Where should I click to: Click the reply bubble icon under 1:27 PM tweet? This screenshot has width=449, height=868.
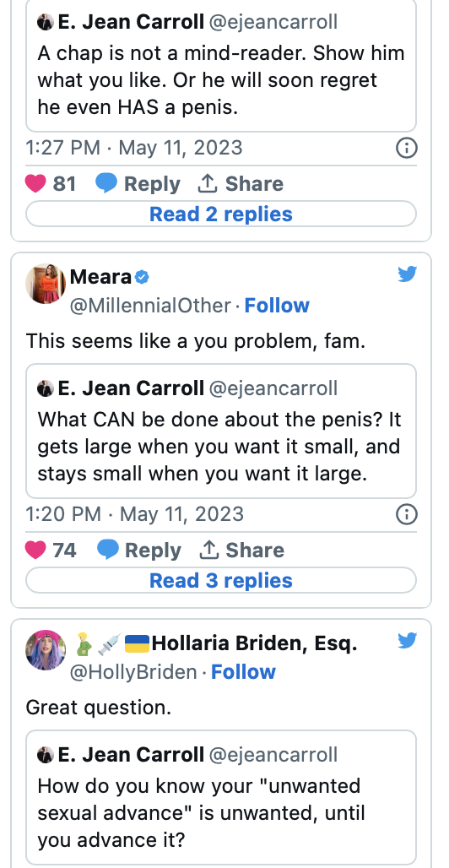pos(106,183)
